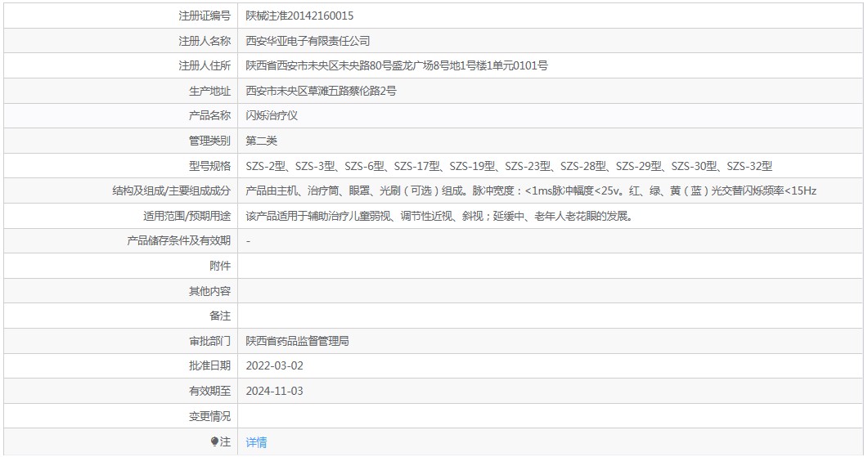Select approving department 陕西省药品监督管理局
The width and height of the screenshot is (868, 457).
point(297,341)
